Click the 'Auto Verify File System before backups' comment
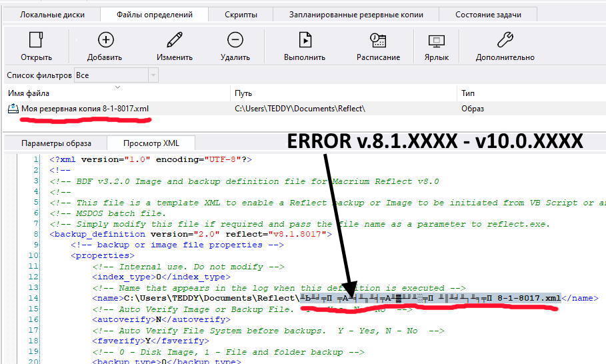Image resolution: width=606 pixels, height=364 pixels. coord(268,331)
